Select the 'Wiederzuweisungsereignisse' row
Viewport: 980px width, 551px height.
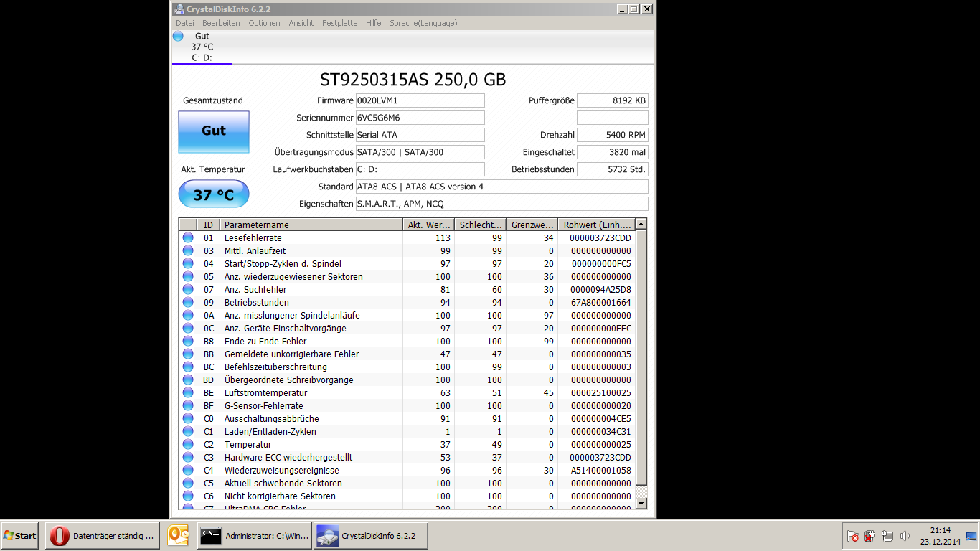pos(407,470)
